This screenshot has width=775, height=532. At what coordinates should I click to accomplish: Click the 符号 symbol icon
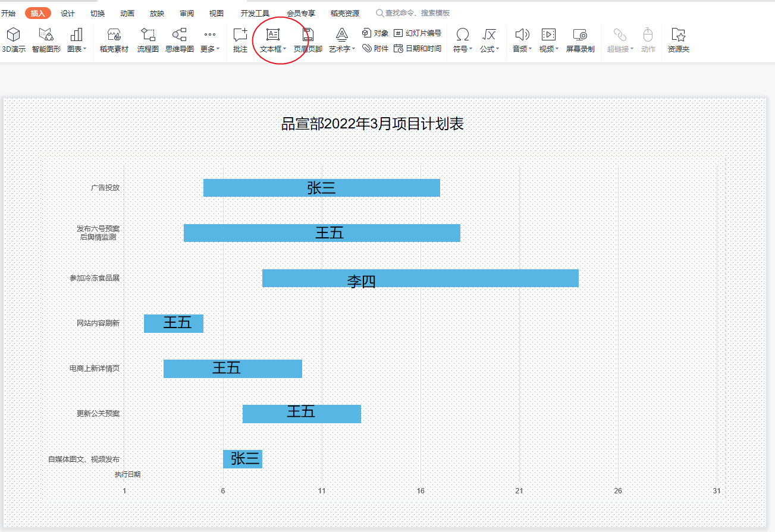[462, 35]
